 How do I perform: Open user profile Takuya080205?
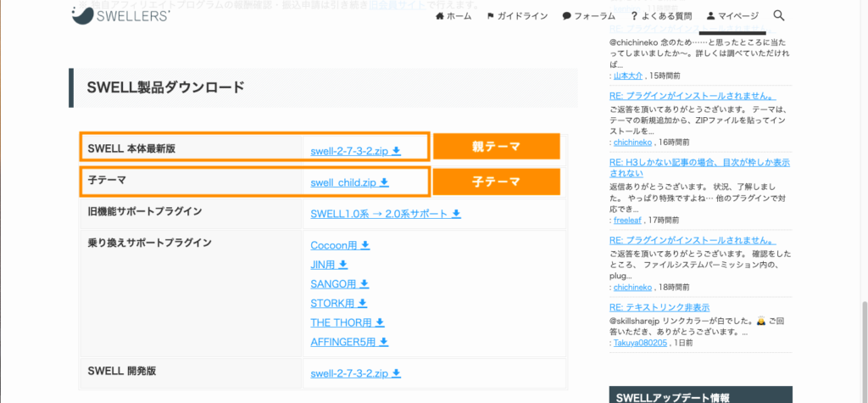coord(641,343)
